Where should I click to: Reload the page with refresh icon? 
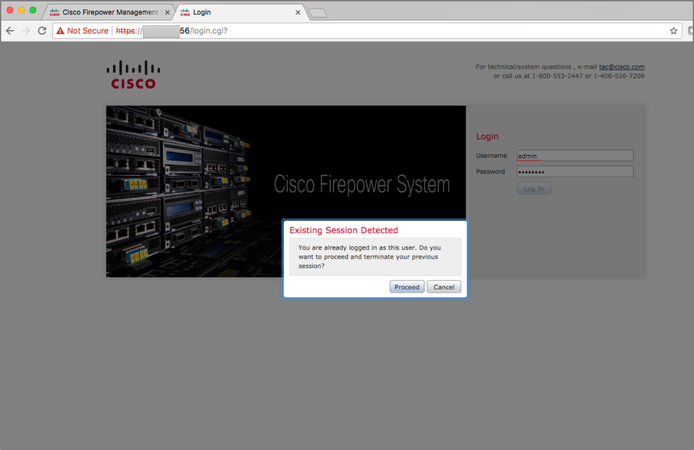(42, 31)
